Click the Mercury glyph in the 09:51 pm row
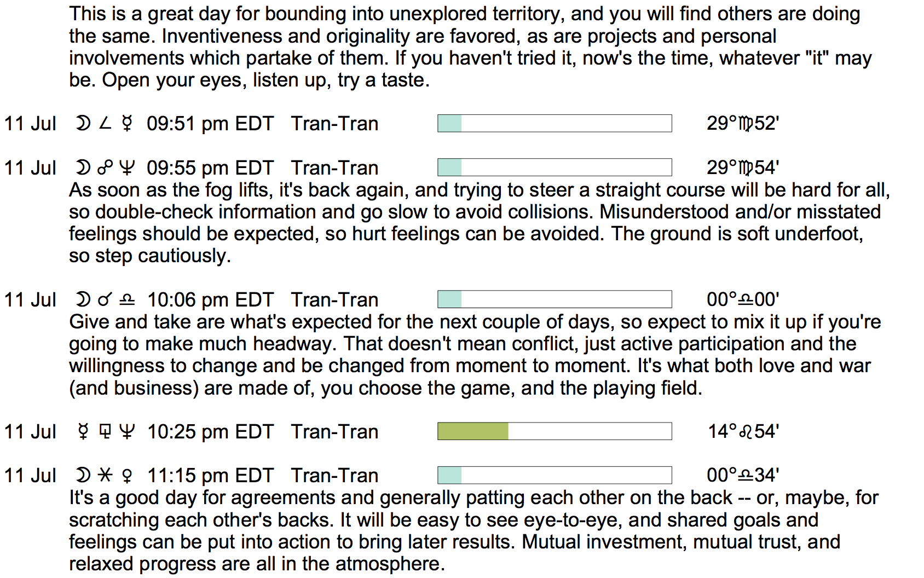The height and width of the screenshot is (578, 924). pyautogui.click(x=127, y=124)
